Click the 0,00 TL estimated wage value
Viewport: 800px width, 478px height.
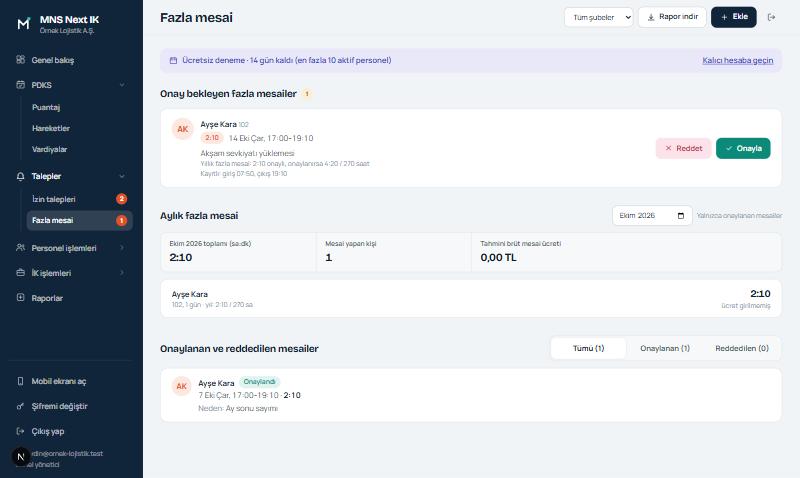(x=498, y=257)
